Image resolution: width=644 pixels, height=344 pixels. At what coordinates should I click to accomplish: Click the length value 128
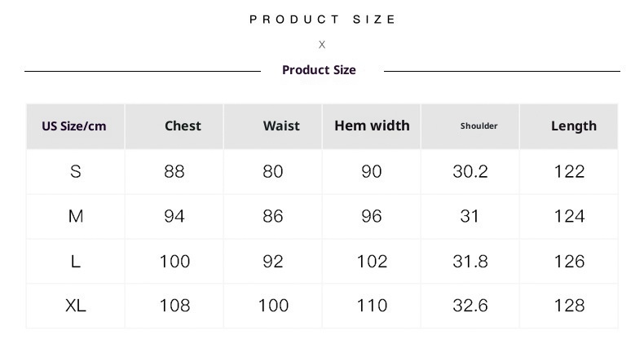coord(569,306)
